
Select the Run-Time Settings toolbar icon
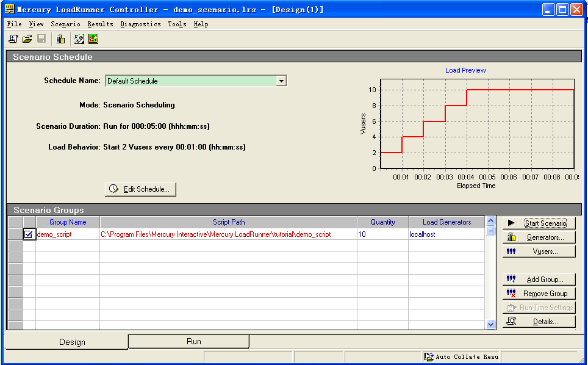(x=79, y=38)
